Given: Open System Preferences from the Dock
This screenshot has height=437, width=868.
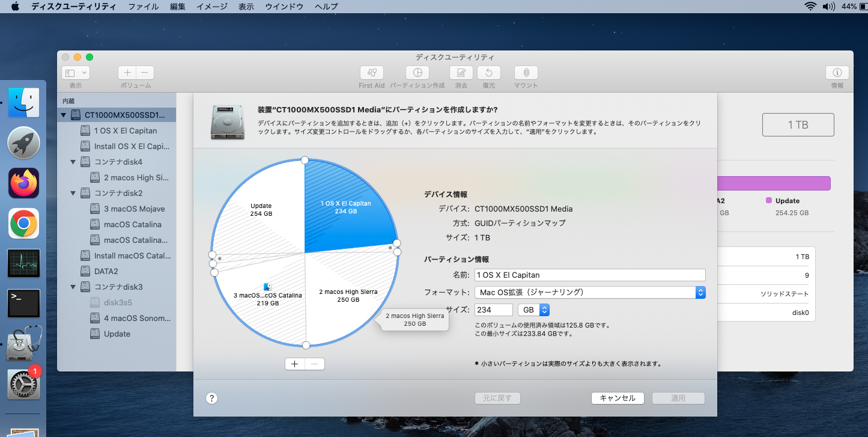Looking at the screenshot, I should pos(24,385).
